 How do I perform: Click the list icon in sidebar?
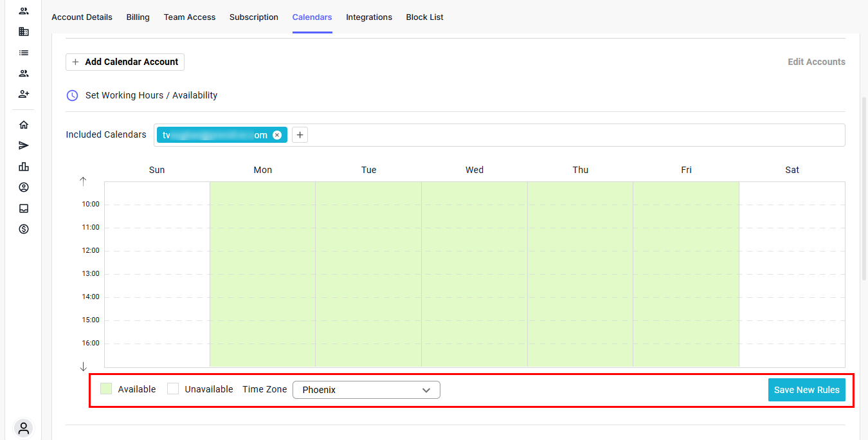[24, 53]
